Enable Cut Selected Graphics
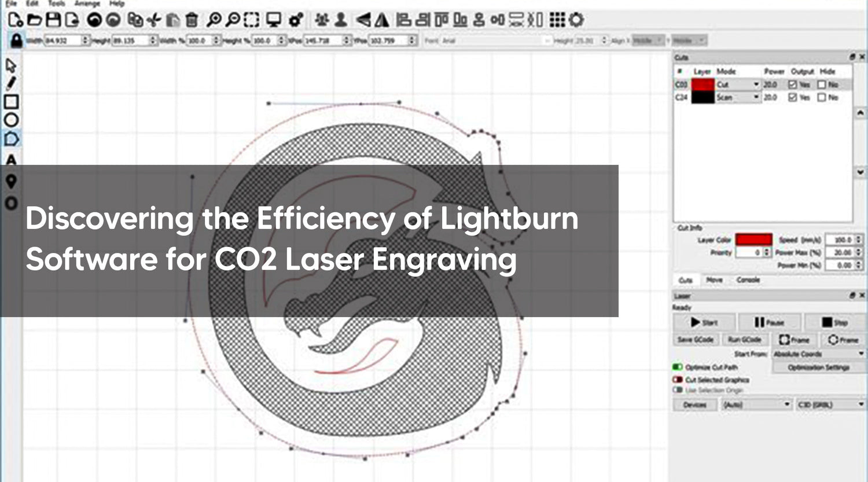Screen dimensions: 868x482 point(678,380)
